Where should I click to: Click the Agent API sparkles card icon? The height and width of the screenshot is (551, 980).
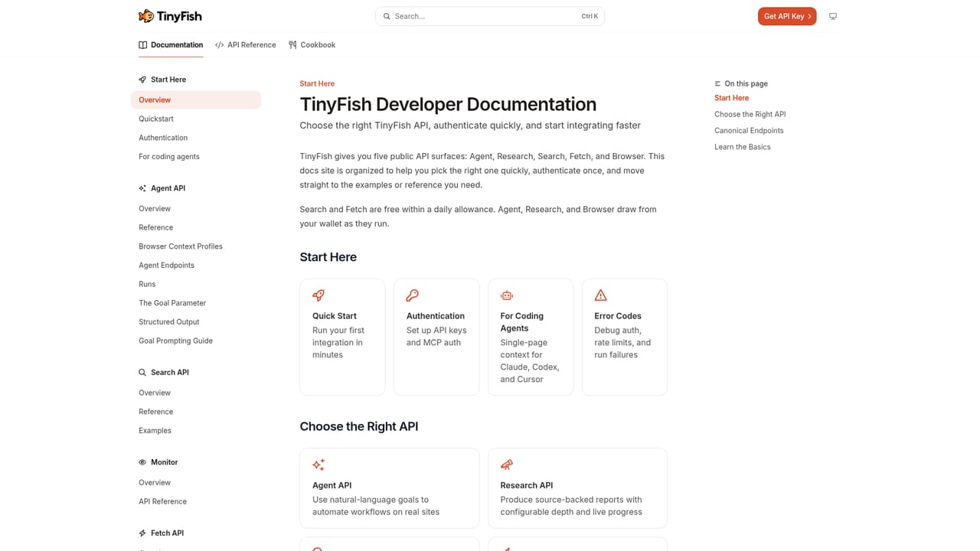(x=318, y=465)
